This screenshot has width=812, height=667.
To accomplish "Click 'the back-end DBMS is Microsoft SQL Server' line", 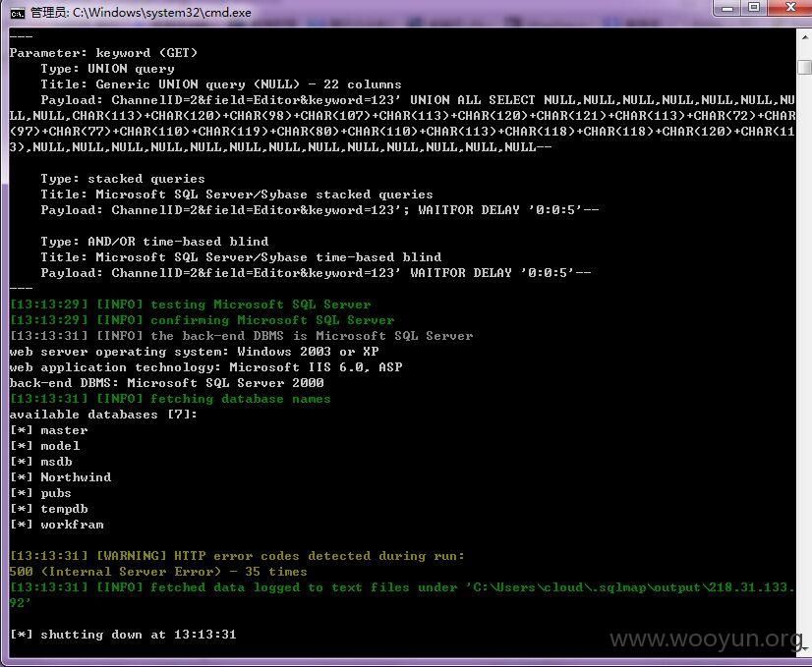I will (241, 336).
